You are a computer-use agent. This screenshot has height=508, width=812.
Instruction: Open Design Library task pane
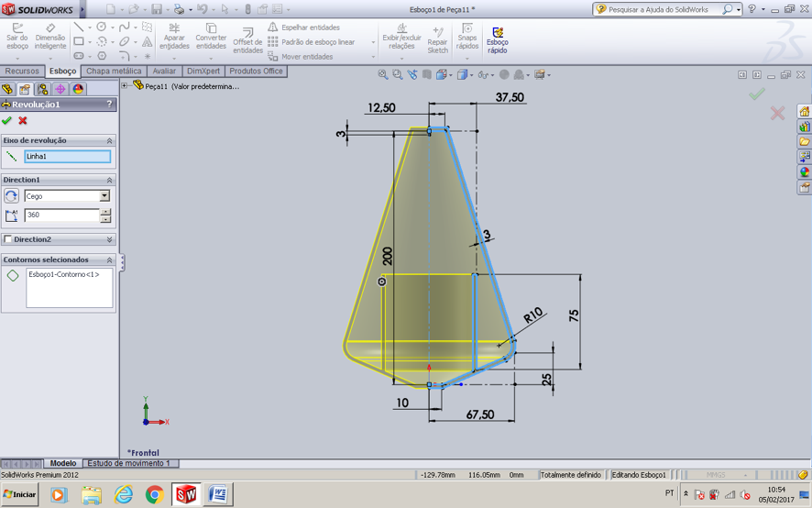point(805,127)
